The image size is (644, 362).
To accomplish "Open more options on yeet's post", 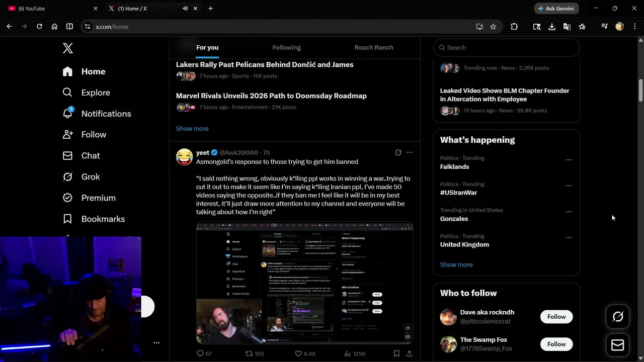I will [x=410, y=152].
